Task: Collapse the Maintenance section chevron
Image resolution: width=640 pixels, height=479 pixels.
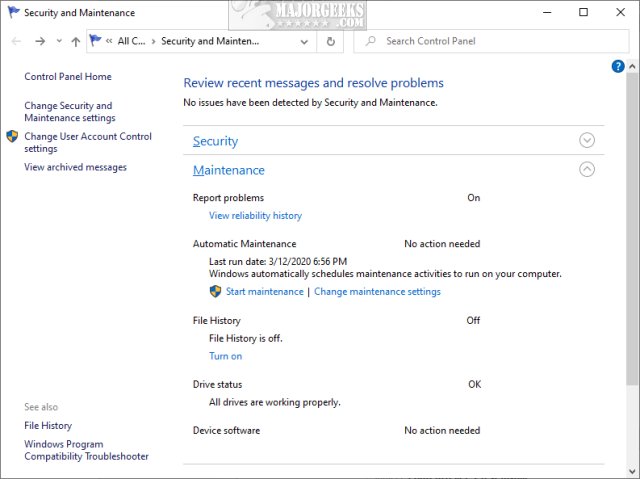Action: point(587,170)
